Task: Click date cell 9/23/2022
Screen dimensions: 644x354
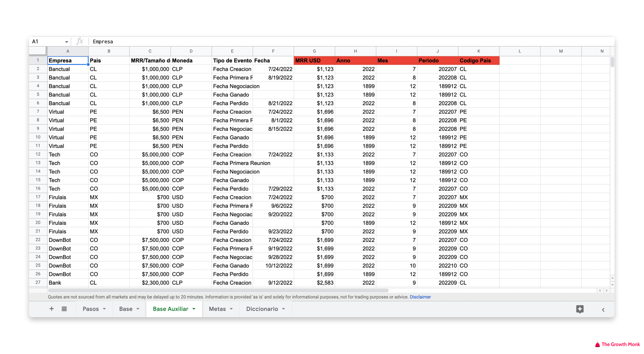Action: click(x=273, y=232)
